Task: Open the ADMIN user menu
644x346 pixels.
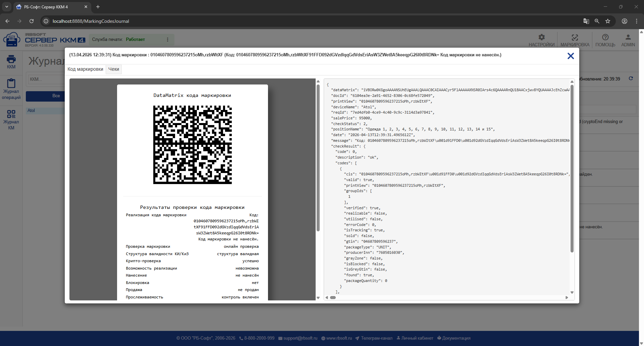Action: (628, 40)
